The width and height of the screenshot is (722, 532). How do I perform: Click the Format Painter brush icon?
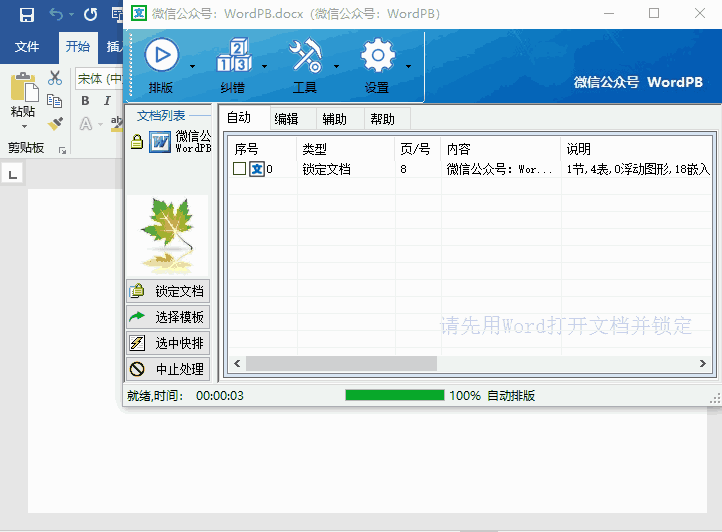[55, 123]
